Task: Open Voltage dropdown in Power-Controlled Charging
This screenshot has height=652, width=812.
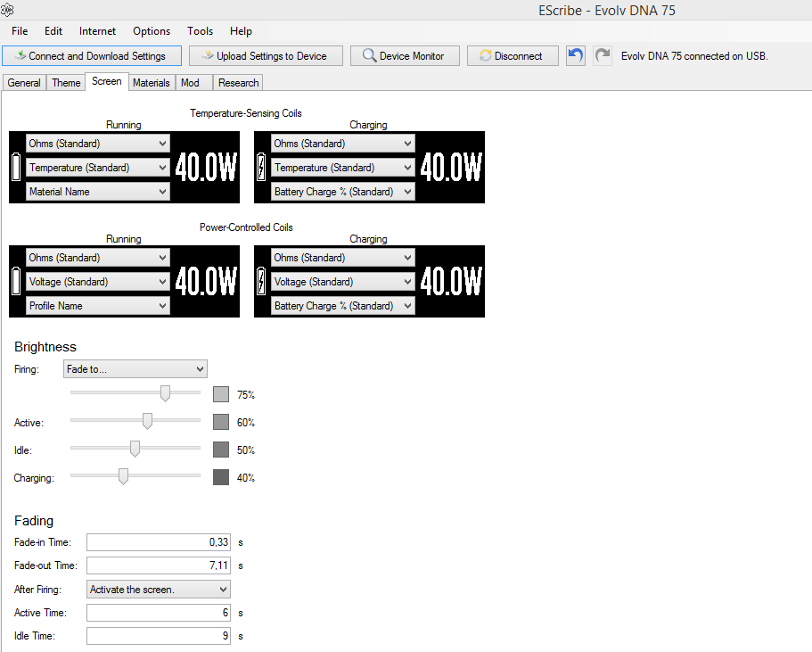Action: click(x=343, y=282)
